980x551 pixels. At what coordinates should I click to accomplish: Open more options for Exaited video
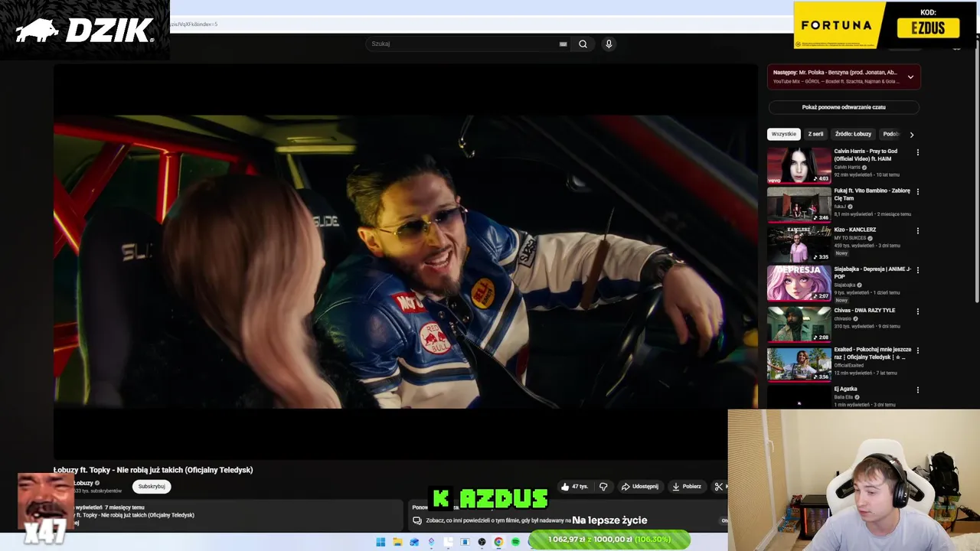[917, 350]
